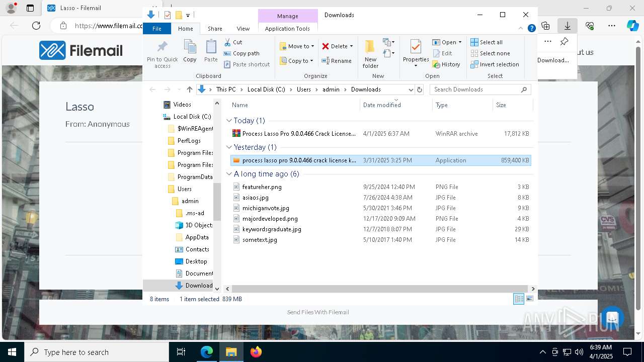Click Copy path in the Clipboard group
644x362 pixels.
(242, 53)
